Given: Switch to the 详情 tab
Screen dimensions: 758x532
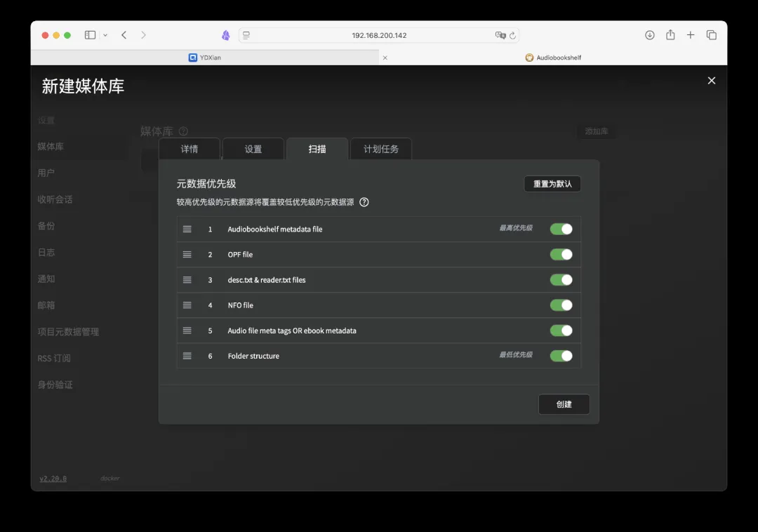Looking at the screenshot, I should point(189,149).
